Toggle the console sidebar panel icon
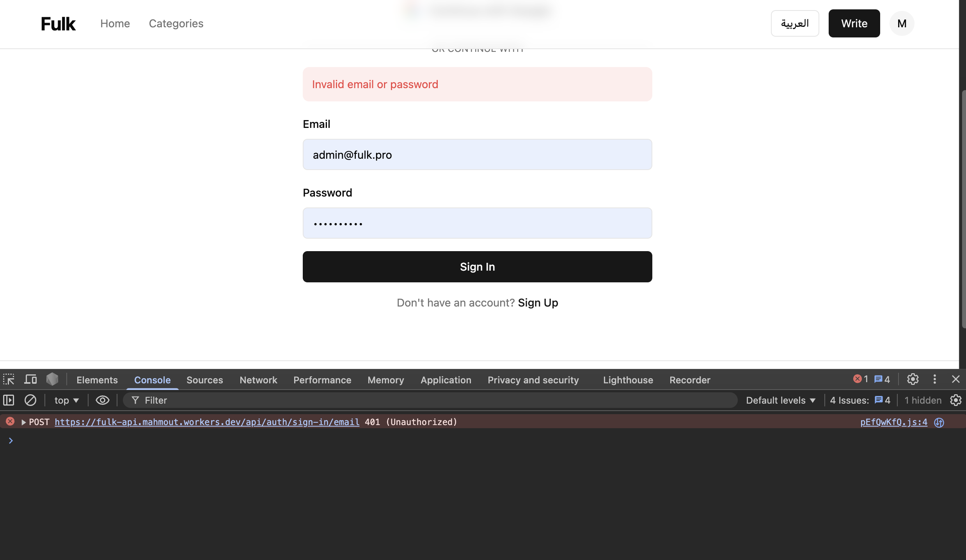Screen dimensions: 966x560 point(9,400)
